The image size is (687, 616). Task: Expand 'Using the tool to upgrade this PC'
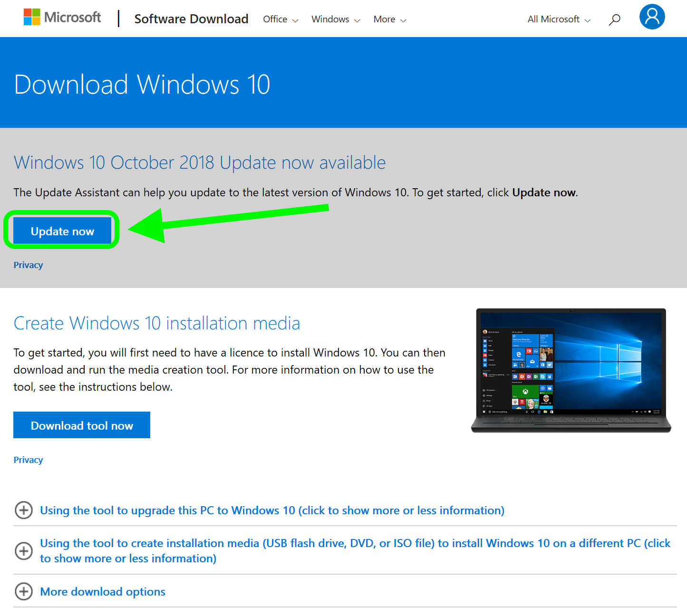(272, 510)
